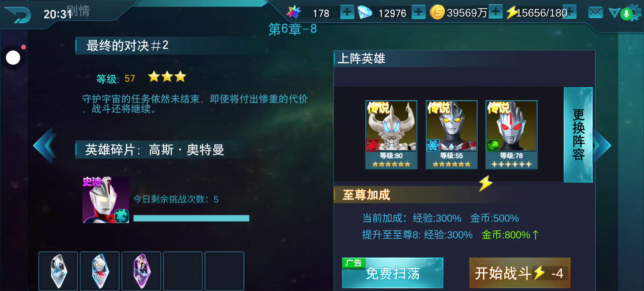This screenshot has width=644, height=291.
Task: Go to next stage with right arrow
Action: pyautogui.click(x=602, y=145)
